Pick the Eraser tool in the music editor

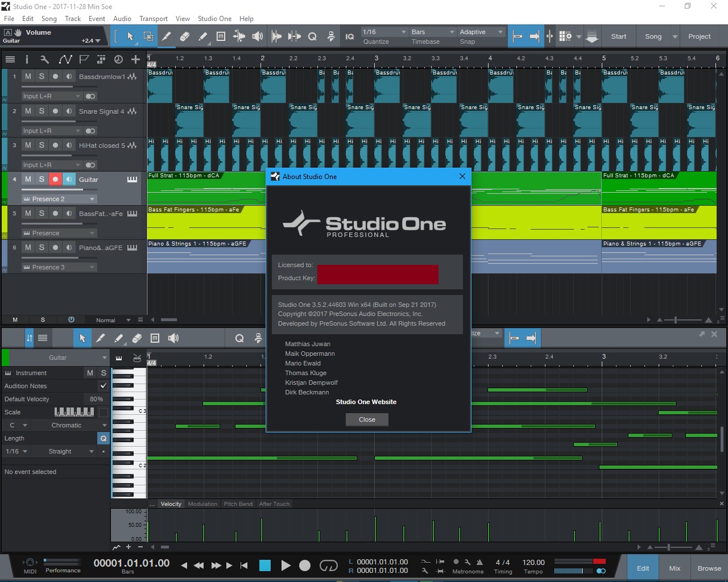click(x=137, y=338)
